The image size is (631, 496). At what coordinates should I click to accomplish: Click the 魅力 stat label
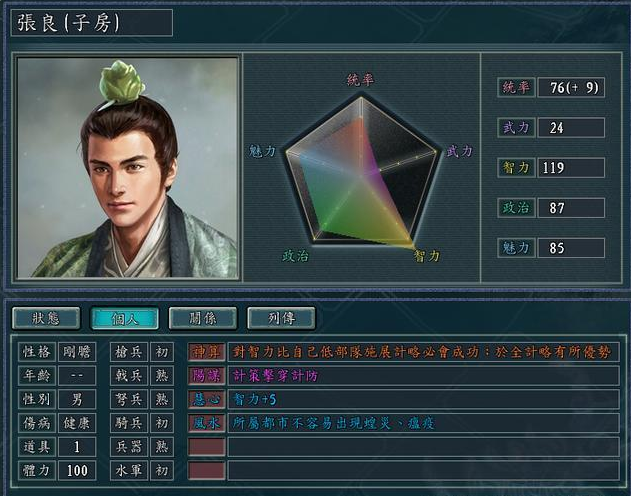516,248
